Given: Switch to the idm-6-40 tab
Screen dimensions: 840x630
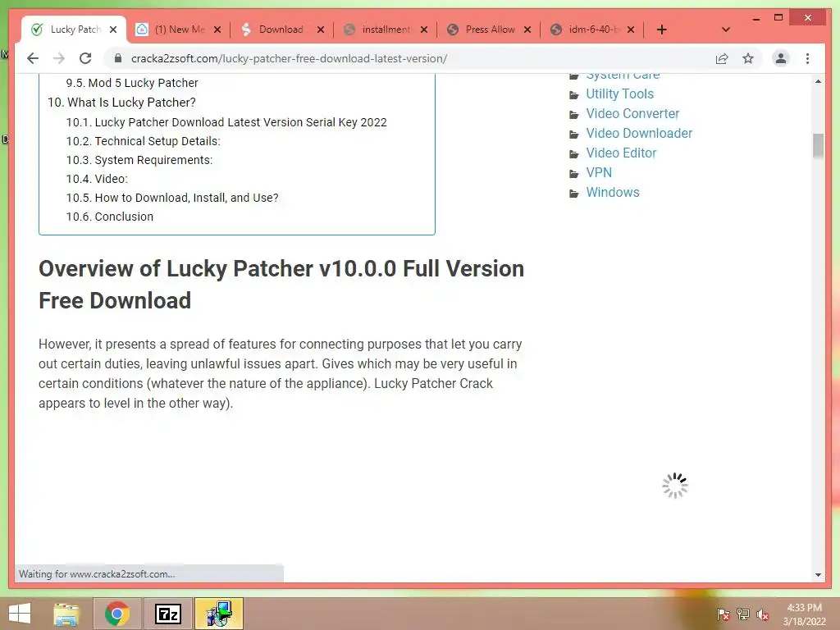Looking at the screenshot, I should 592,30.
